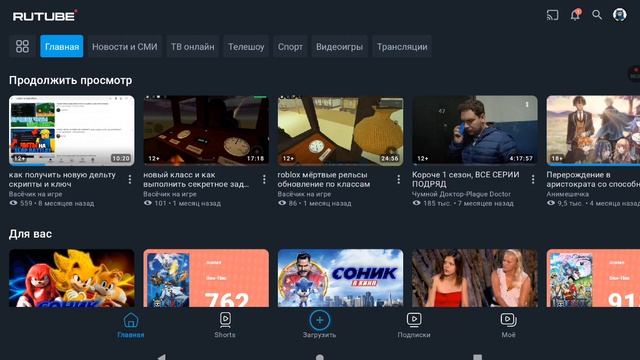Viewport: 640px width, 360px height.
Task: Open the search magnifier icon
Action: (x=597, y=15)
